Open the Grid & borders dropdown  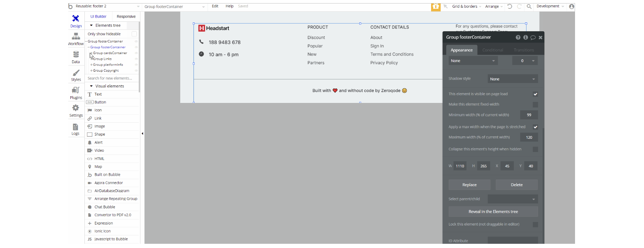pyautogui.click(x=467, y=6)
